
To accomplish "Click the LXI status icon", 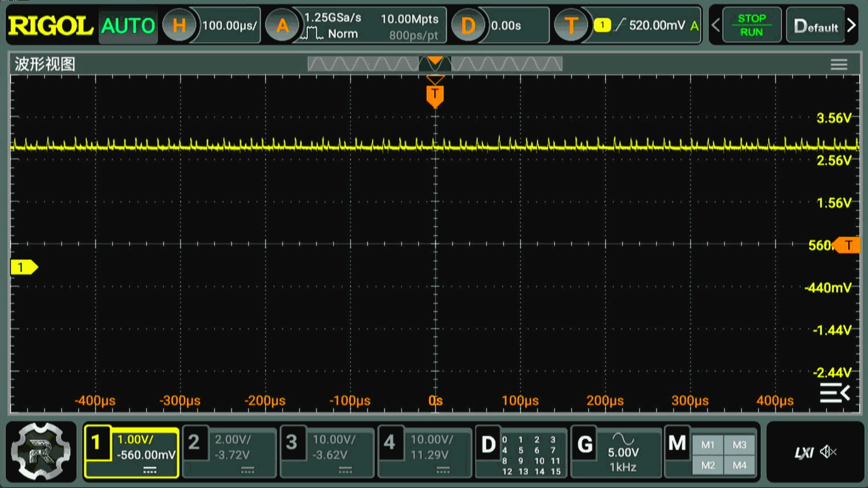I will [x=804, y=452].
